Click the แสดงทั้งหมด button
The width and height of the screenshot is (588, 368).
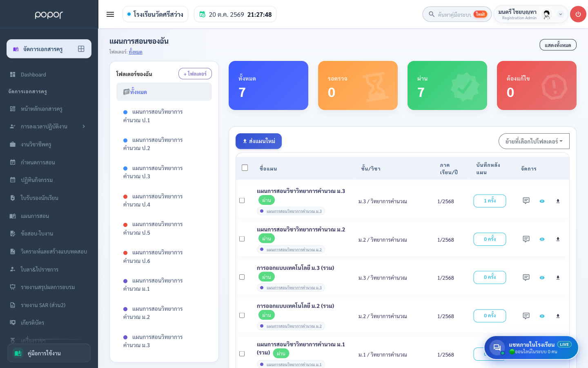coord(558,45)
